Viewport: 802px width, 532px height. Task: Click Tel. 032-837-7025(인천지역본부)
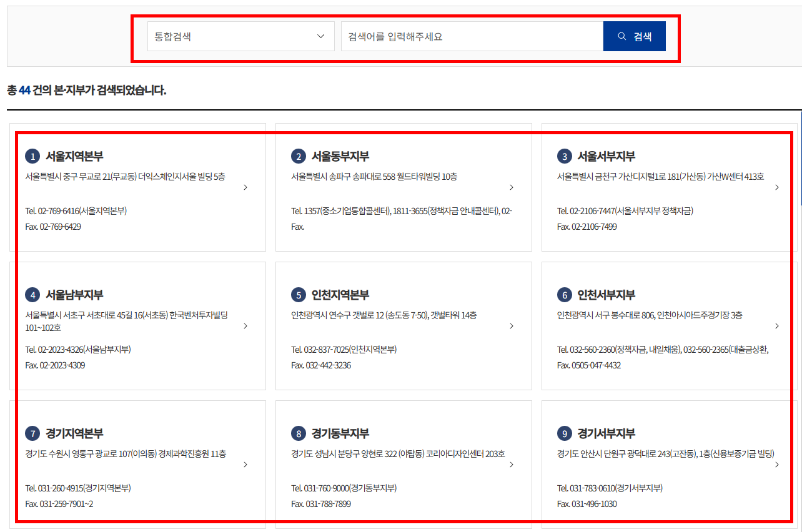344,350
